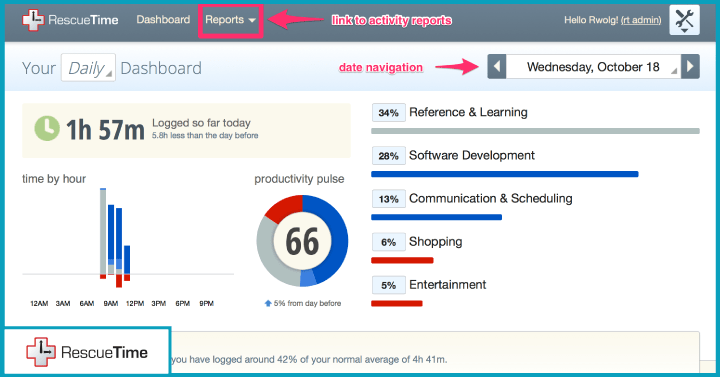Open the tools wrench settings icon
The image size is (720, 377).
tap(684, 20)
